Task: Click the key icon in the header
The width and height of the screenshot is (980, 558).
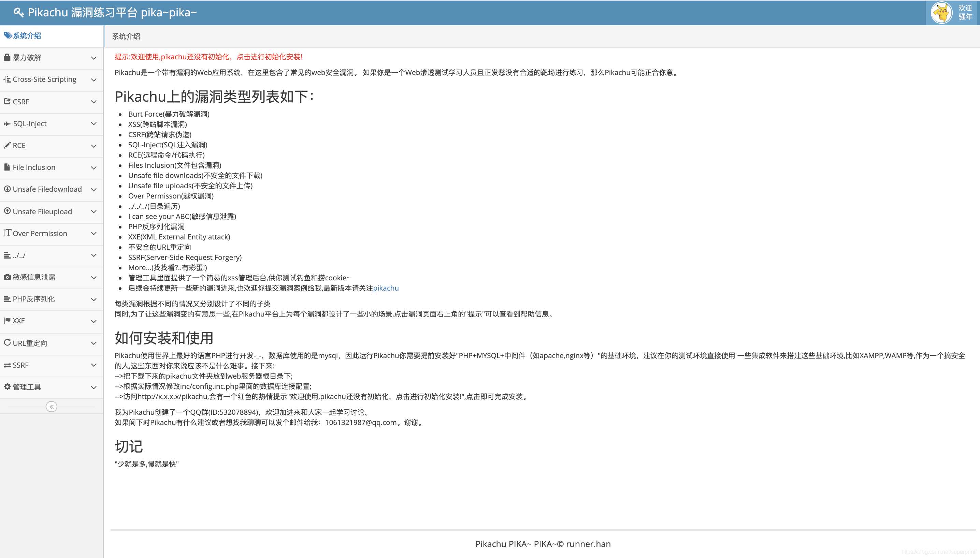Action: pyautogui.click(x=18, y=12)
